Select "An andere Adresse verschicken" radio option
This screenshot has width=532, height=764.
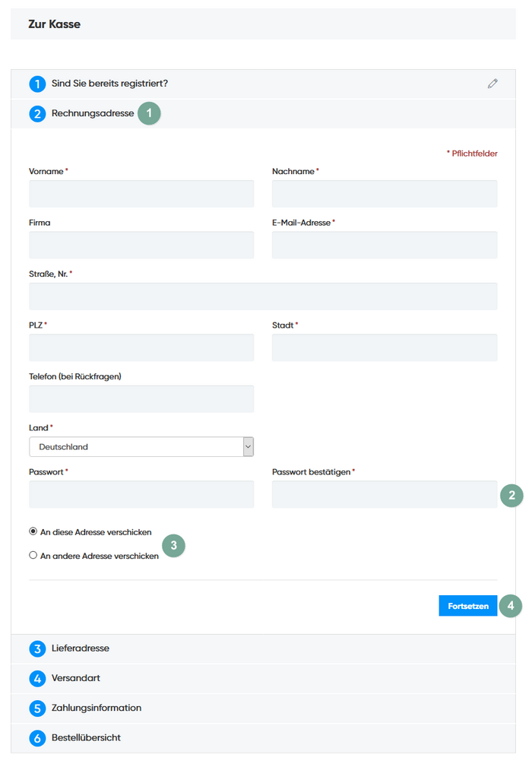(33, 555)
